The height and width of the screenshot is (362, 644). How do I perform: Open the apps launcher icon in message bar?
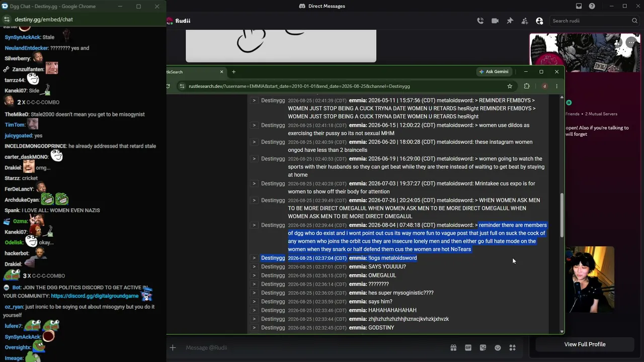click(512, 347)
